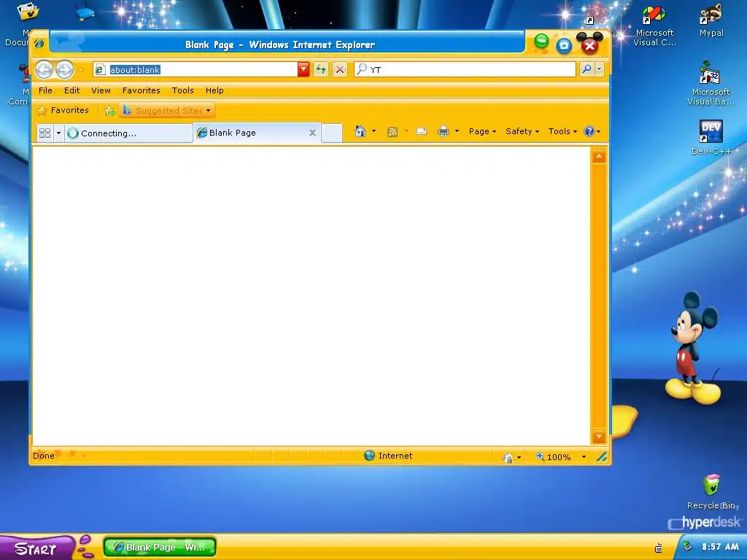Open the View menu
The image size is (747, 560).
[x=101, y=90]
